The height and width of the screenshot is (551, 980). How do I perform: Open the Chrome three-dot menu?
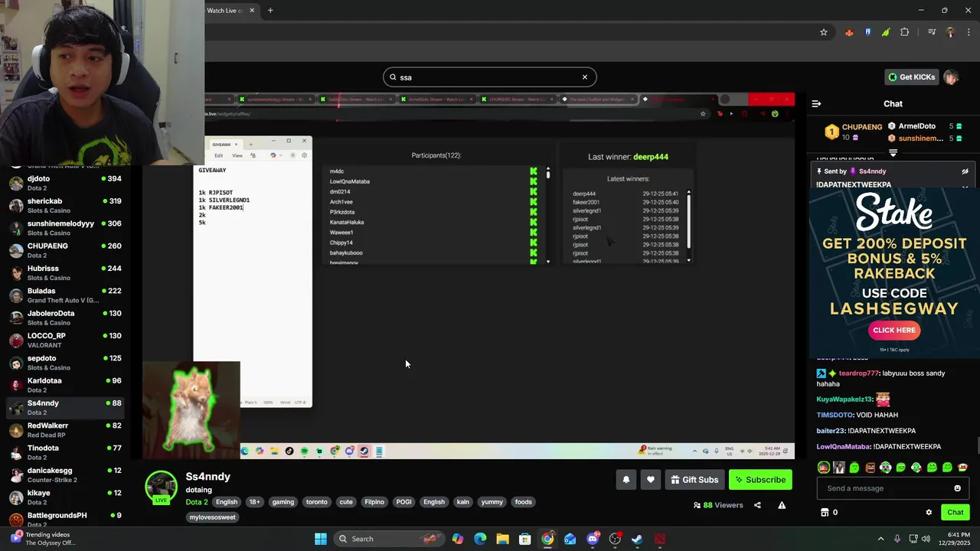968,32
